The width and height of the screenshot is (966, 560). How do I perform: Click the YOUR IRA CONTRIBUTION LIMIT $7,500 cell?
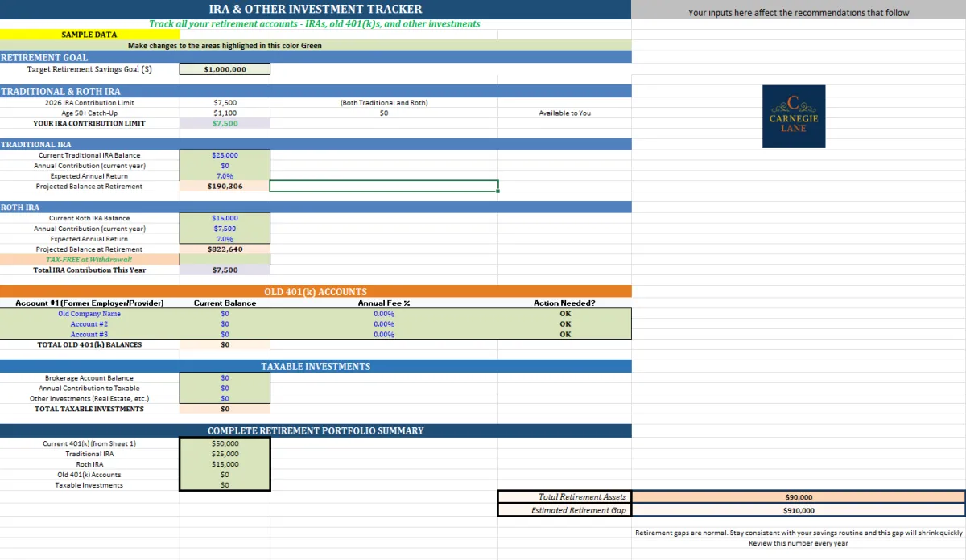tap(225, 124)
